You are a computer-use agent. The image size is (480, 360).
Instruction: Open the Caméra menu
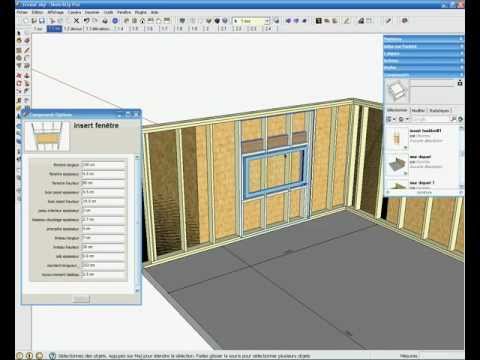74,12
